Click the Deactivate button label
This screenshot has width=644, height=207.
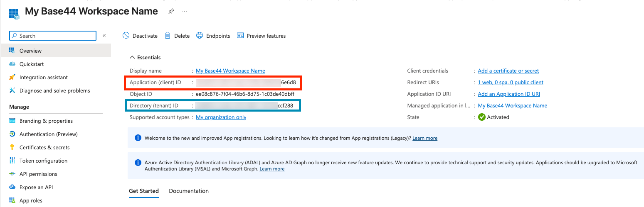tap(145, 36)
